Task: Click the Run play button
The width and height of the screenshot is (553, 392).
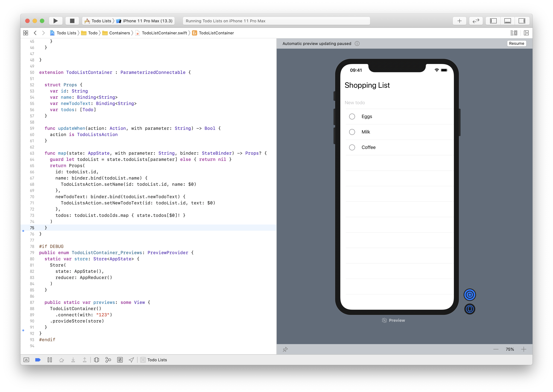Action: pos(56,21)
